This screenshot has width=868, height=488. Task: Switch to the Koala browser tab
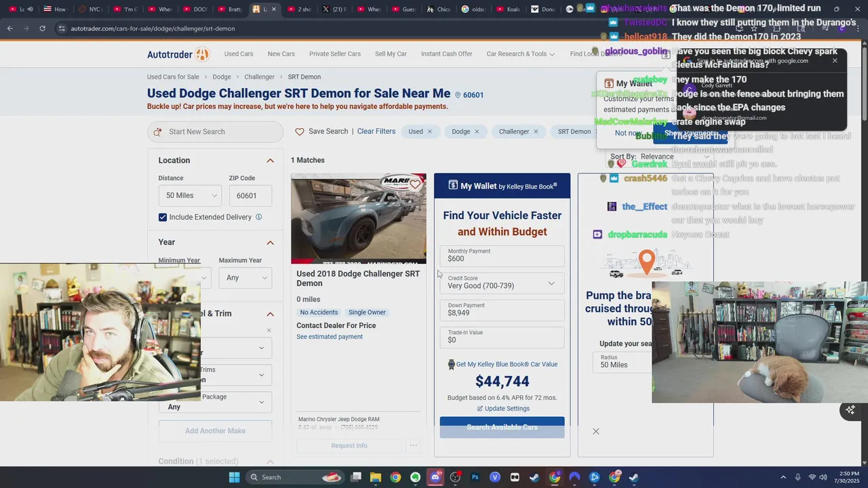[x=508, y=9]
